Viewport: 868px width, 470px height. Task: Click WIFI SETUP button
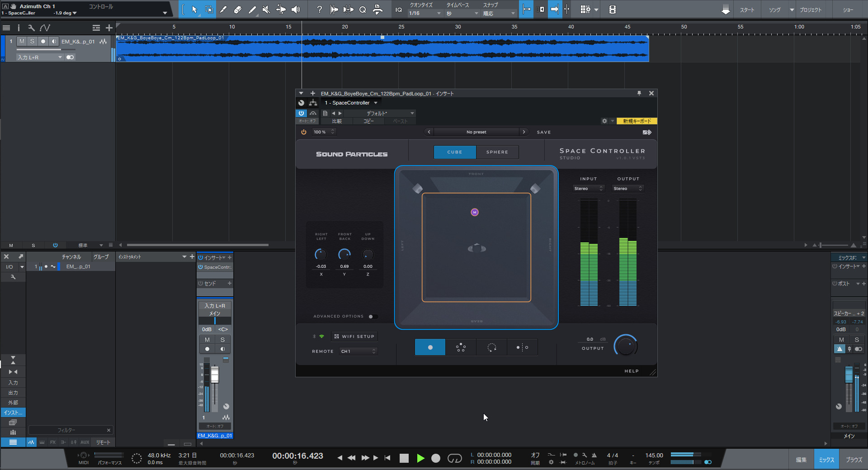pyautogui.click(x=355, y=337)
